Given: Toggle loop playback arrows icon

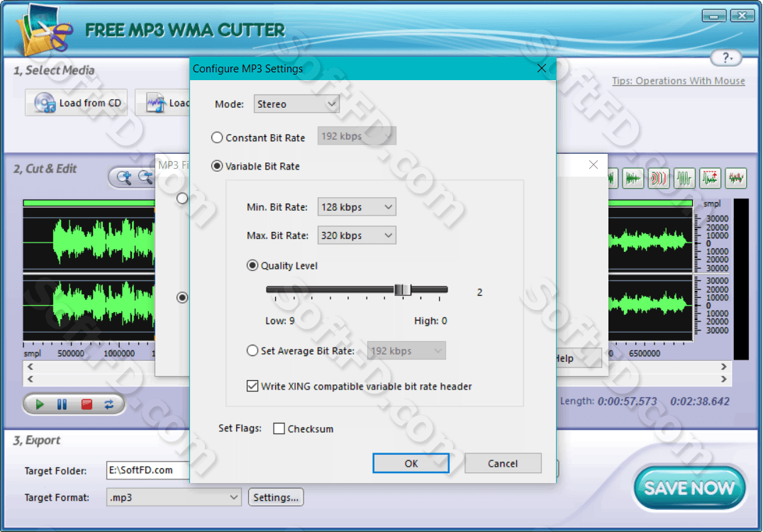Looking at the screenshot, I should click(109, 404).
